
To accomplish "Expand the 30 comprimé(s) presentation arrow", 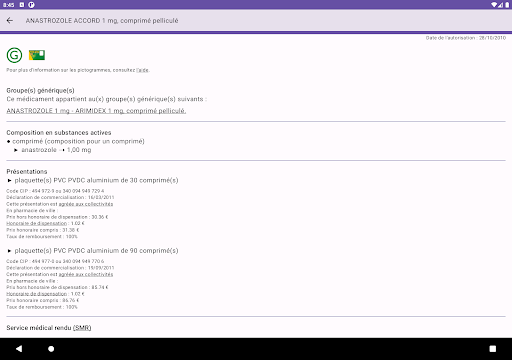I will tap(9, 180).
